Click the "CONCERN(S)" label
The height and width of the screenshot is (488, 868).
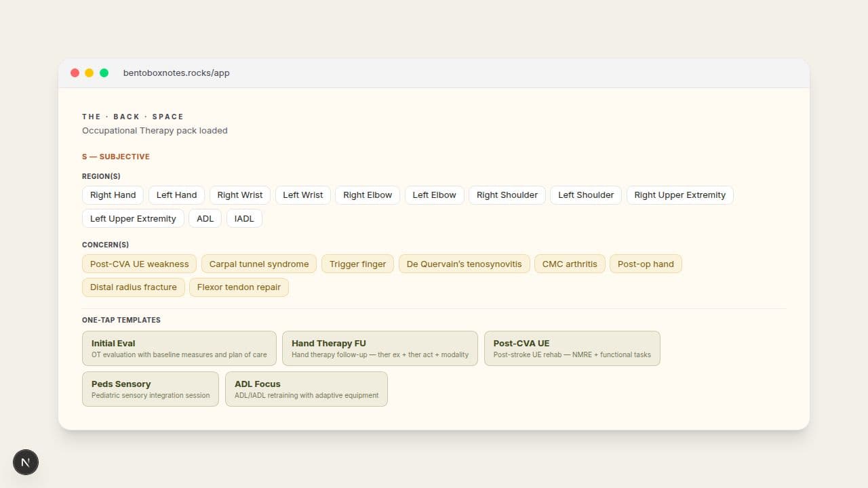click(x=105, y=245)
